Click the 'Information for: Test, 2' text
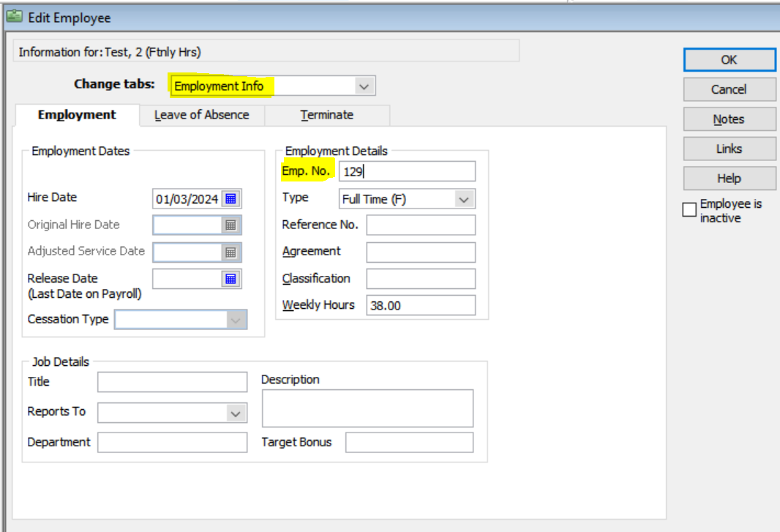 click(110, 52)
